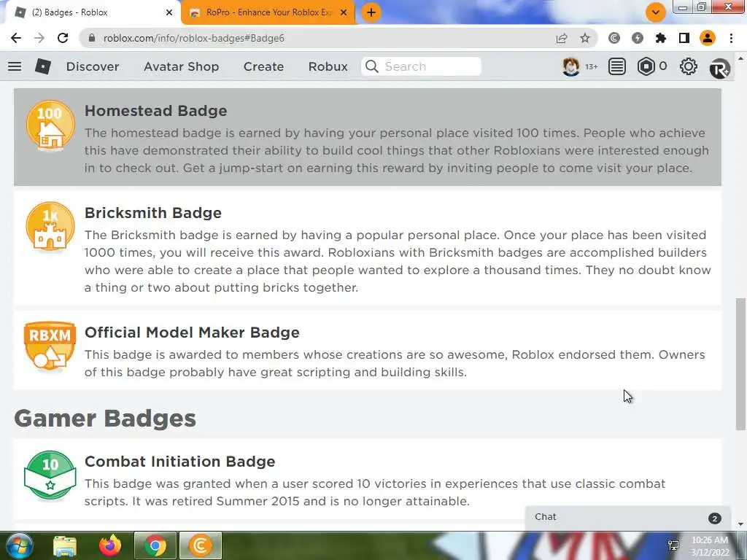
Task: Close the Badges - Roblox tab
Action: click(169, 12)
